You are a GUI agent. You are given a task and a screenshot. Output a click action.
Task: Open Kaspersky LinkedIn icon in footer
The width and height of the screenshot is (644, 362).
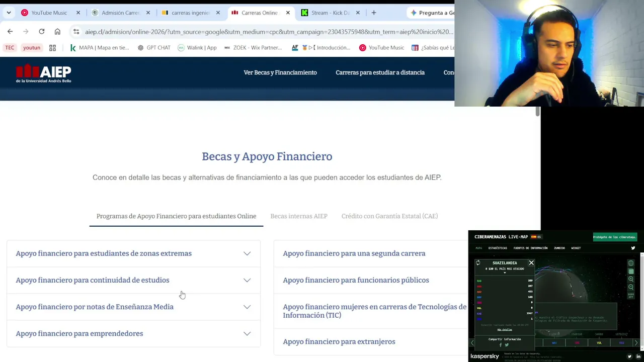(x=638, y=356)
